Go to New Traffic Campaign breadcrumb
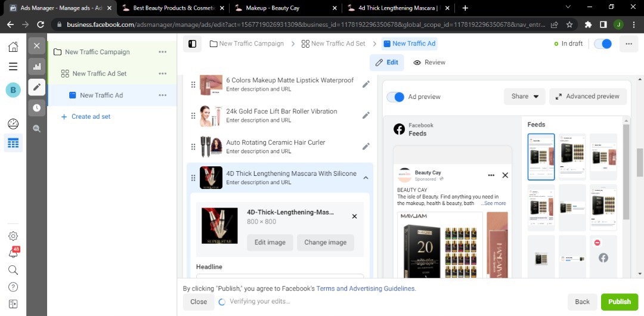 [x=246, y=44]
